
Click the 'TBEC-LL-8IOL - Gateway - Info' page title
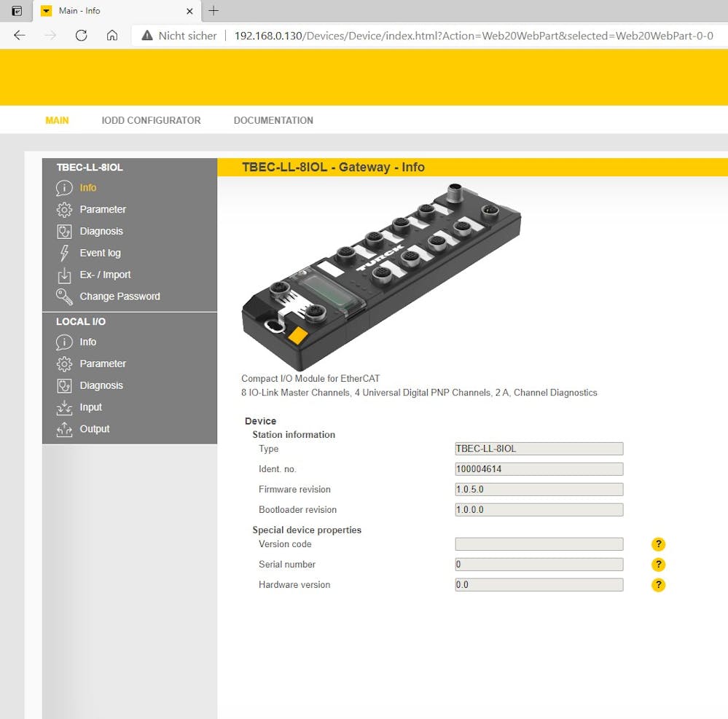click(x=333, y=167)
